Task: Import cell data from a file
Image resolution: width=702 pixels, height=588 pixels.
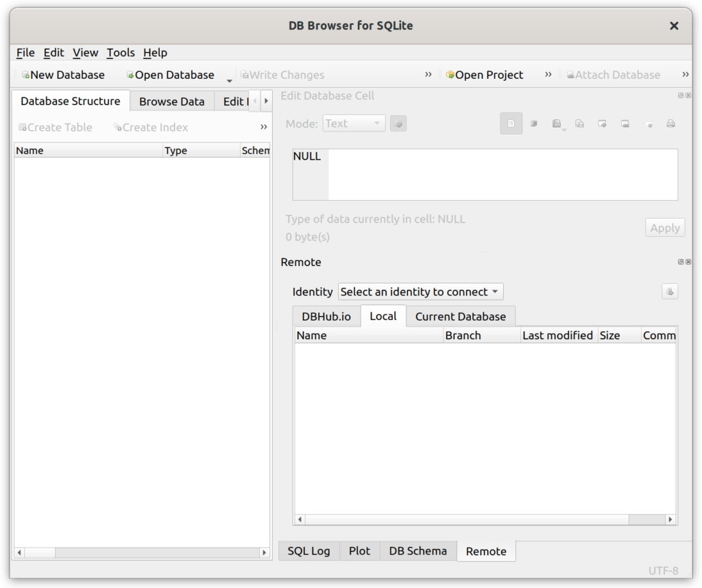Action: click(557, 123)
